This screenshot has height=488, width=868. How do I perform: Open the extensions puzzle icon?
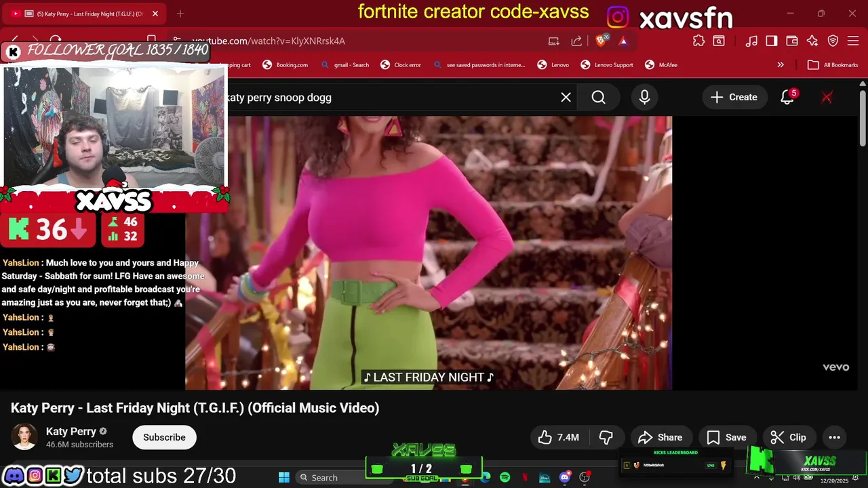698,41
